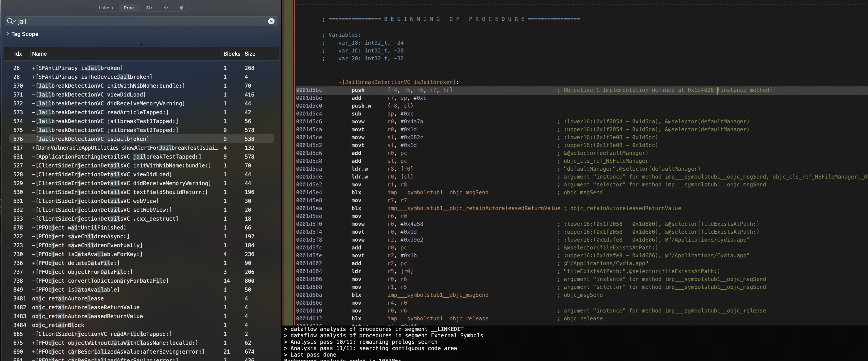This screenshot has height=361, width=868.
Task: Click into the search field containing 'jail'
Action: point(141,21)
